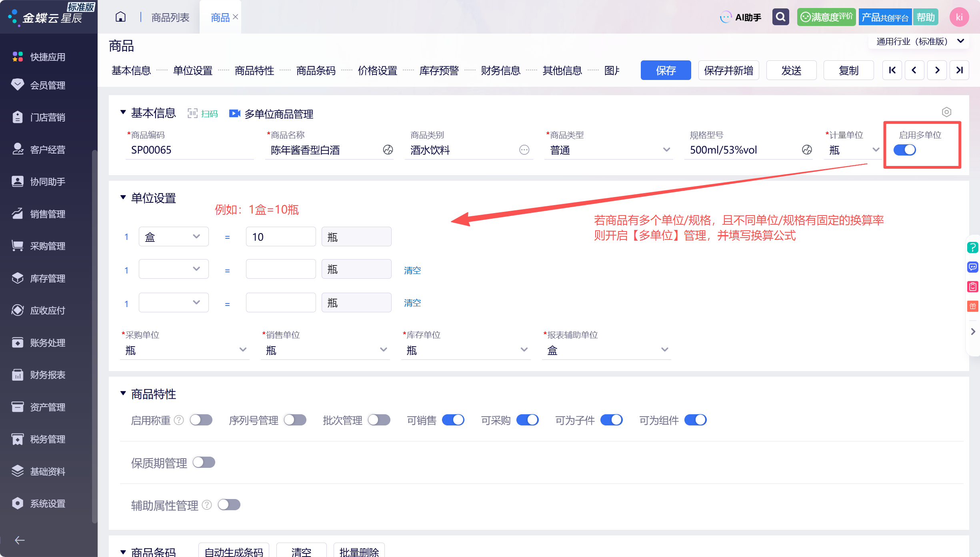
Task: Collapse the 单位设置 section
Action: pyautogui.click(x=123, y=198)
